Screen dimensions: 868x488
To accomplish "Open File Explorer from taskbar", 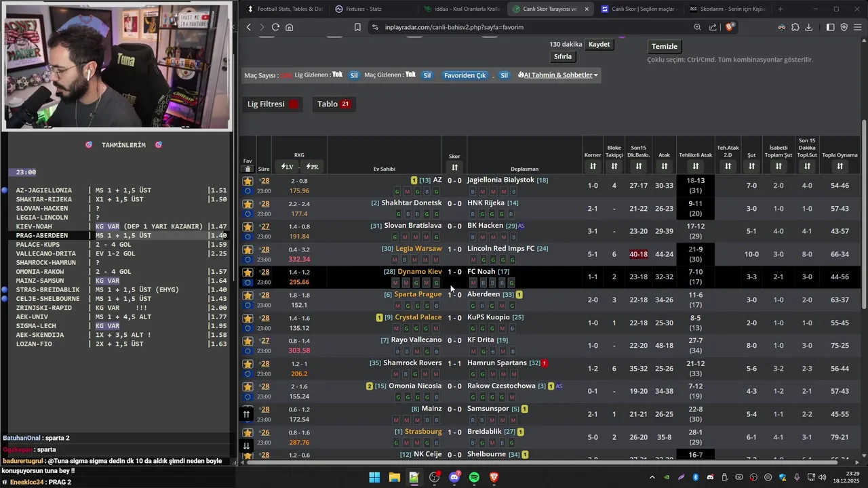I will click(x=394, y=477).
